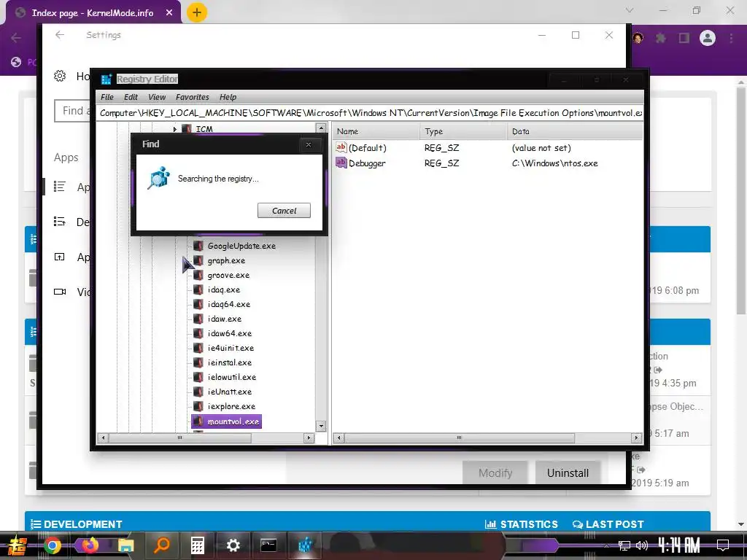Click the folder icon beside iexplore.exe
Viewport: 747px width, 560px height.
pyautogui.click(x=198, y=406)
